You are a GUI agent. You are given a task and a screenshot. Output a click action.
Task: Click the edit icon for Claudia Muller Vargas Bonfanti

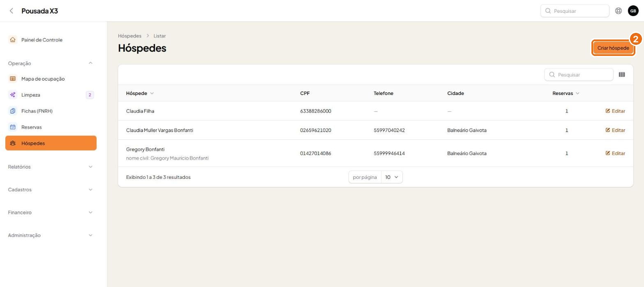coord(608,130)
